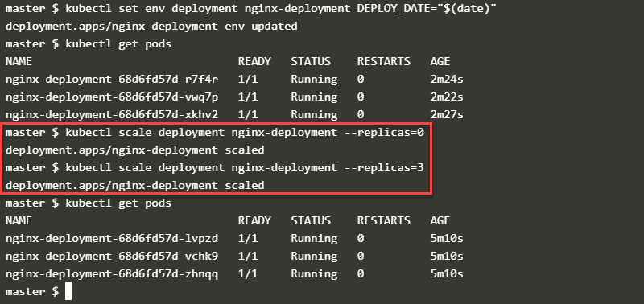Click age value 2m24s

tap(447, 79)
